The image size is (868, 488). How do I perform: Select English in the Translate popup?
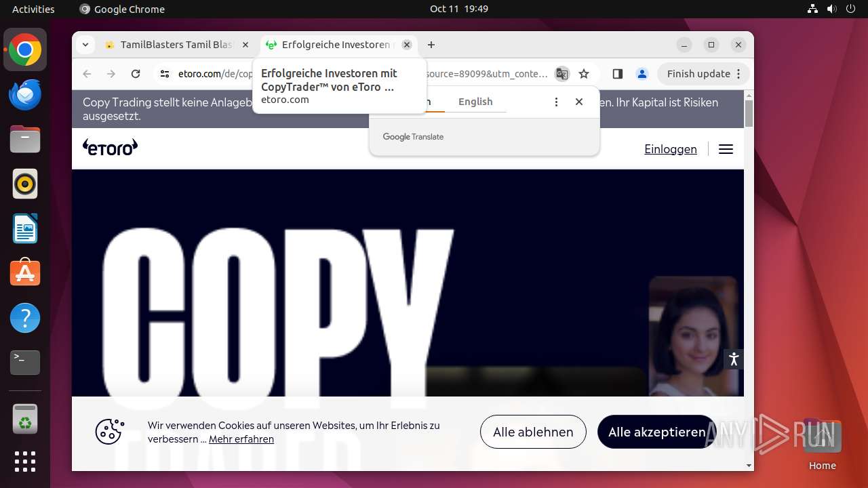pyautogui.click(x=475, y=102)
